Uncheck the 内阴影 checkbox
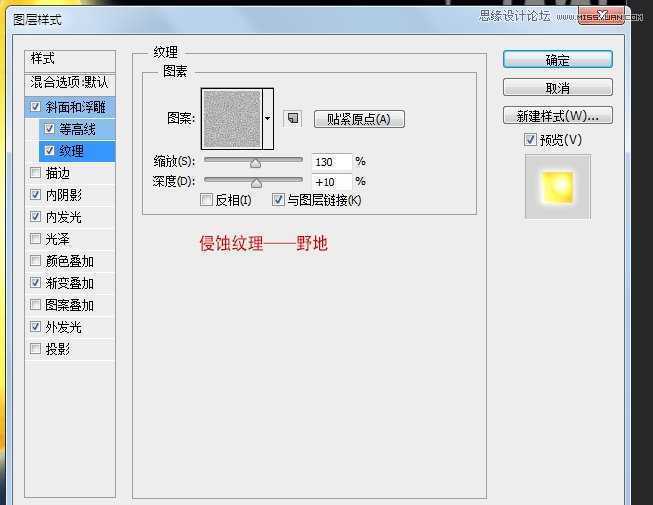This screenshot has width=653, height=505. click(35, 194)
